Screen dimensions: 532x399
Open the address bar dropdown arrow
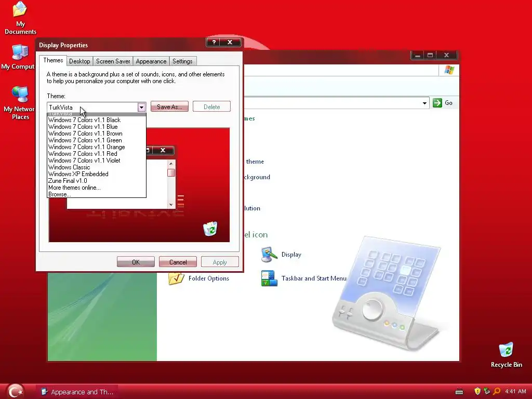point(424,103)
